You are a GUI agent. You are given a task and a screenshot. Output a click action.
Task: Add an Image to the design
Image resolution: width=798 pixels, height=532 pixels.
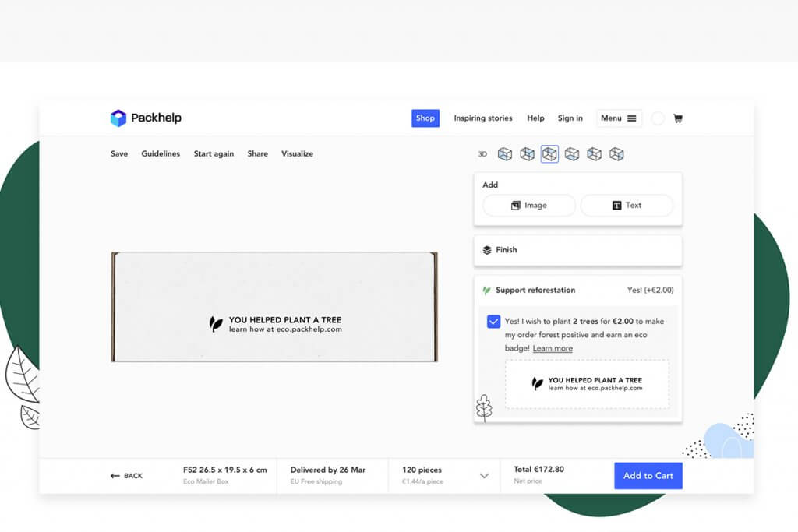529,206
